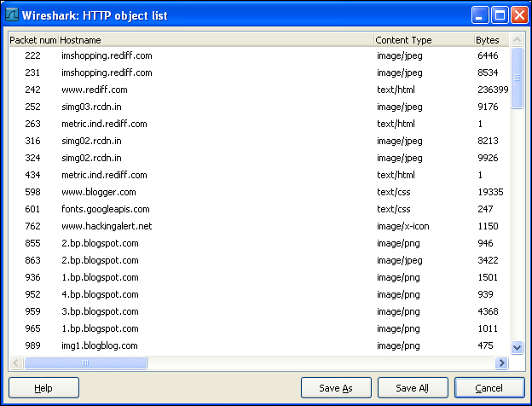The width and height of the screenshot is (532, 406).
Task: Select packet 231 imshopping.rediff.com row
Action: coord(259,72)
